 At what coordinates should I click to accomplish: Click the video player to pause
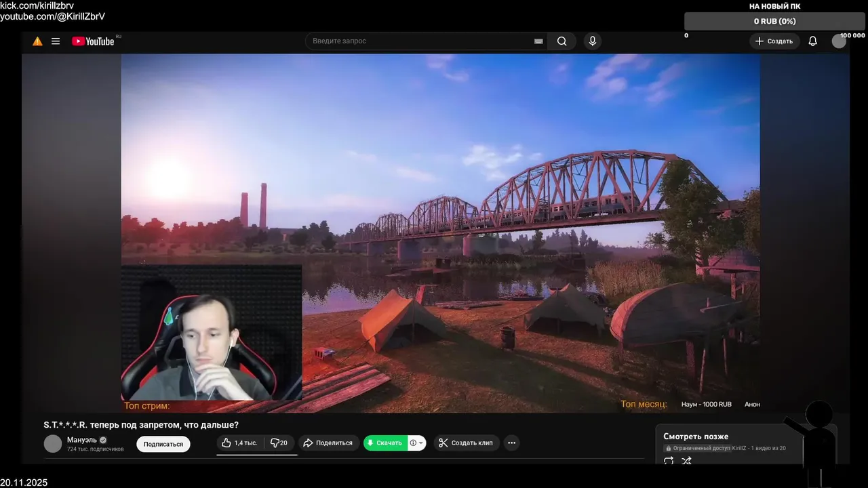pyautogui.click(x=441, y=233)
